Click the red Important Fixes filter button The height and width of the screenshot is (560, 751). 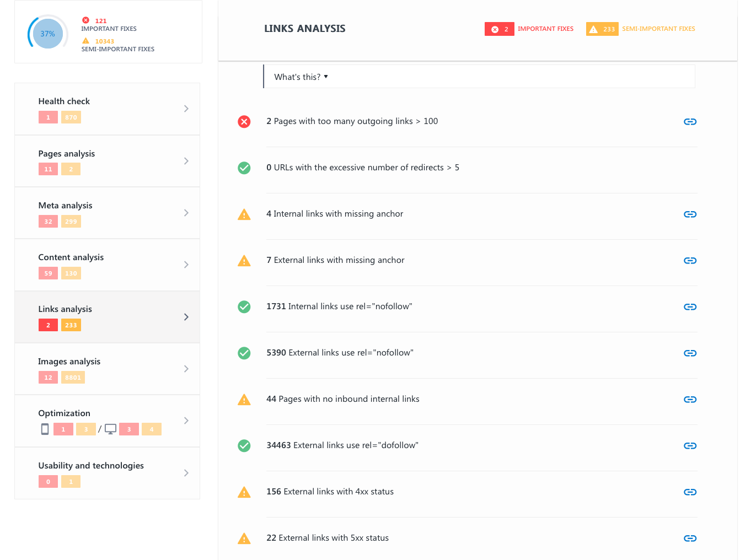click(x=499, y=29)
